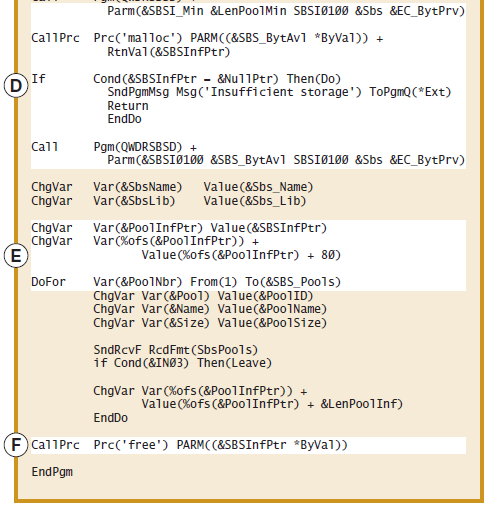Click the ChgVar Var(&Pool) Value(&PoolID) line
Viewport: 497px width, 513px height.
click(x=203, y=296)
